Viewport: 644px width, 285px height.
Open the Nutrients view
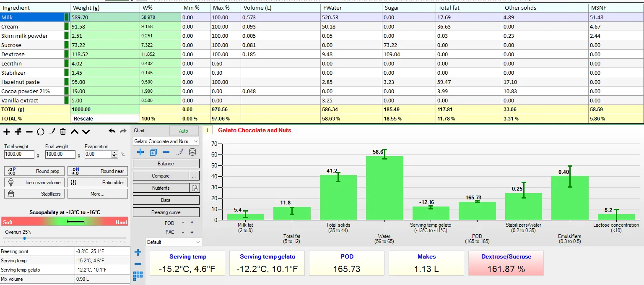(x=161, y=188)
